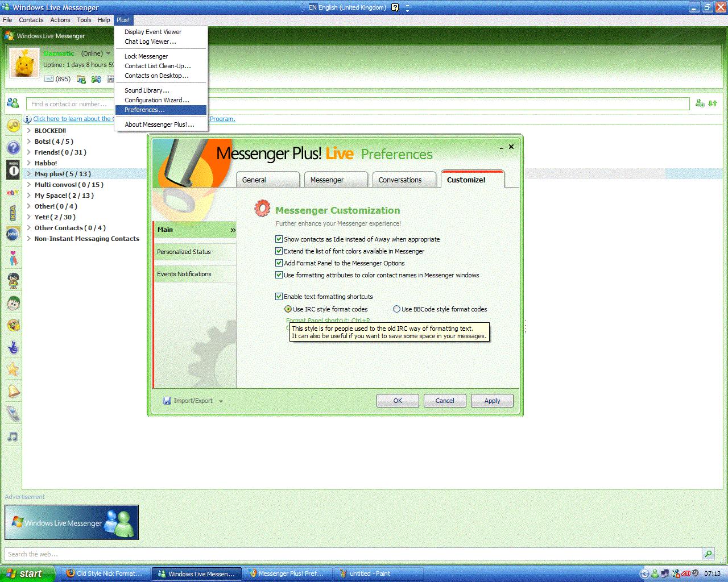Click the Search the web field

pos(353,554)
